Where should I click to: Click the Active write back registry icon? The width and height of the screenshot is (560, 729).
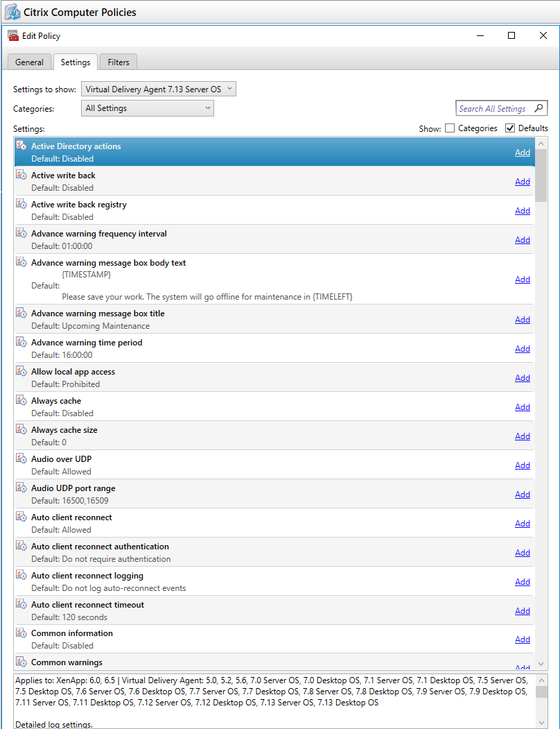pyautogui.click(x=21, y=204)
